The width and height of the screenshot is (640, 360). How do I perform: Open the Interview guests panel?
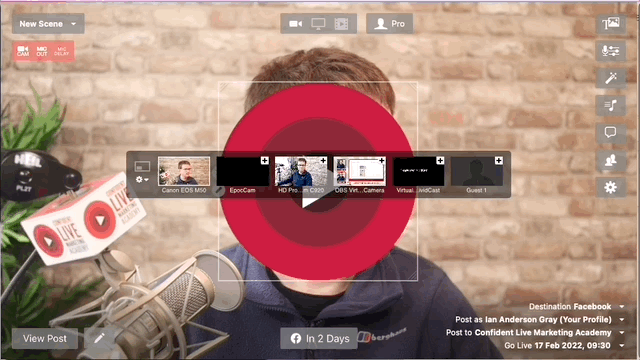tap(611, 160)
